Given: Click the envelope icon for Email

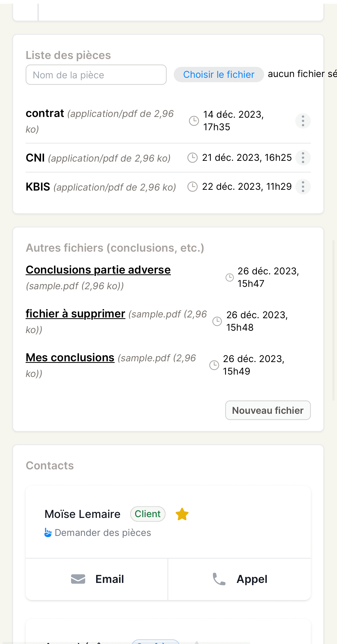Looking at the screenshot, I should pyautogui.click(x=78, y=579).
